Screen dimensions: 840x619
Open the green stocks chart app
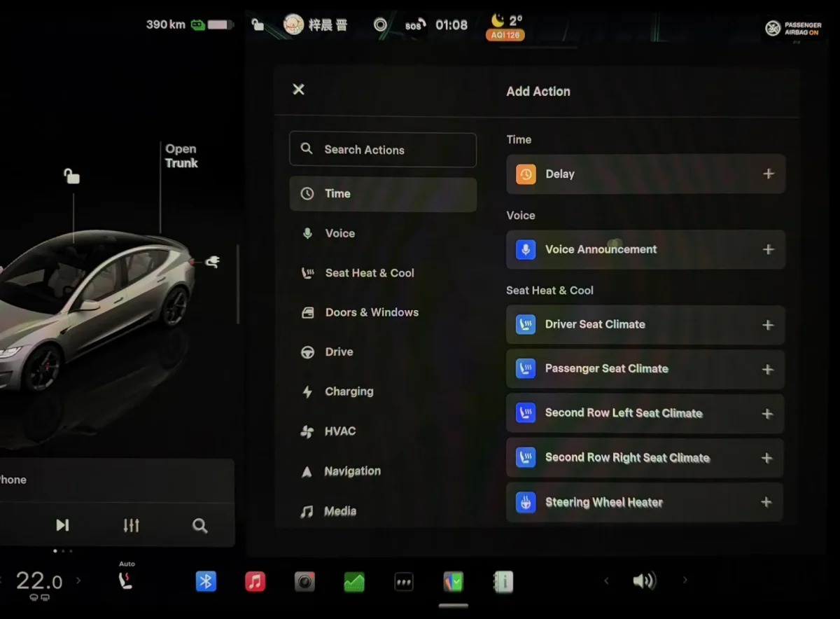tap(354, 581)
